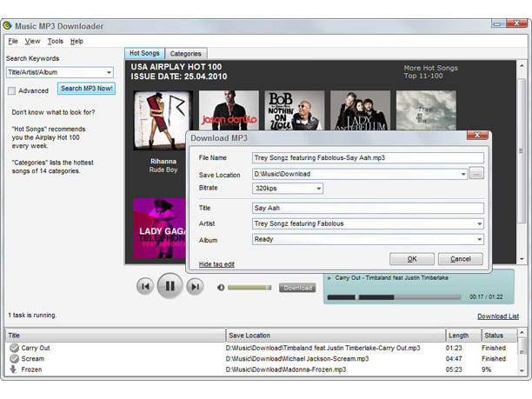Expand the Artist dropdown list

point(480,223)
